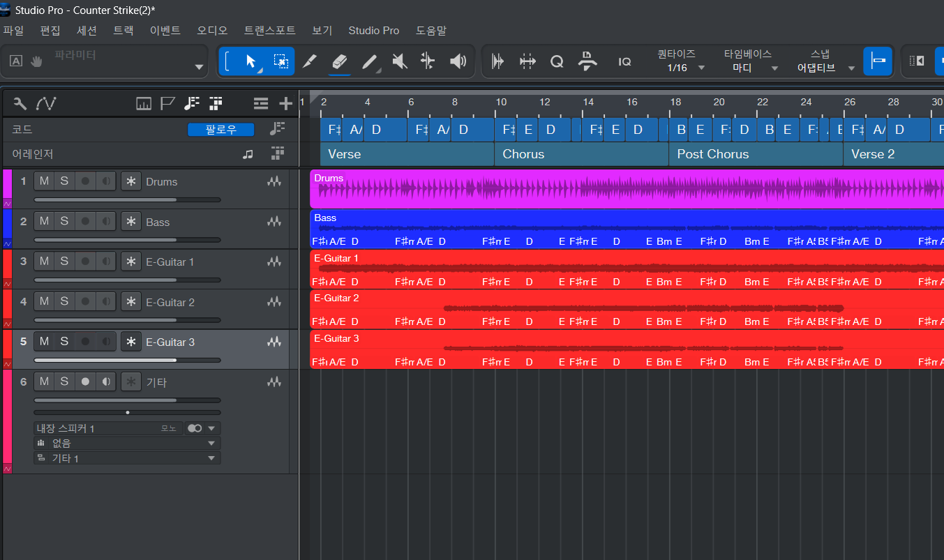Solo the Bass track
944x560 pixels.
click(64, 222)
